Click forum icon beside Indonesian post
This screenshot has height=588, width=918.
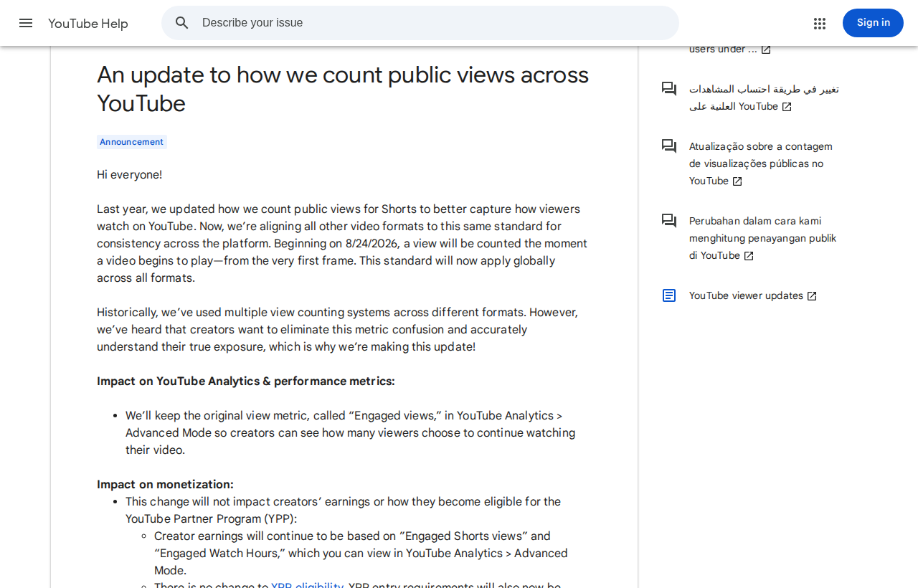click(x=669, y=221)
